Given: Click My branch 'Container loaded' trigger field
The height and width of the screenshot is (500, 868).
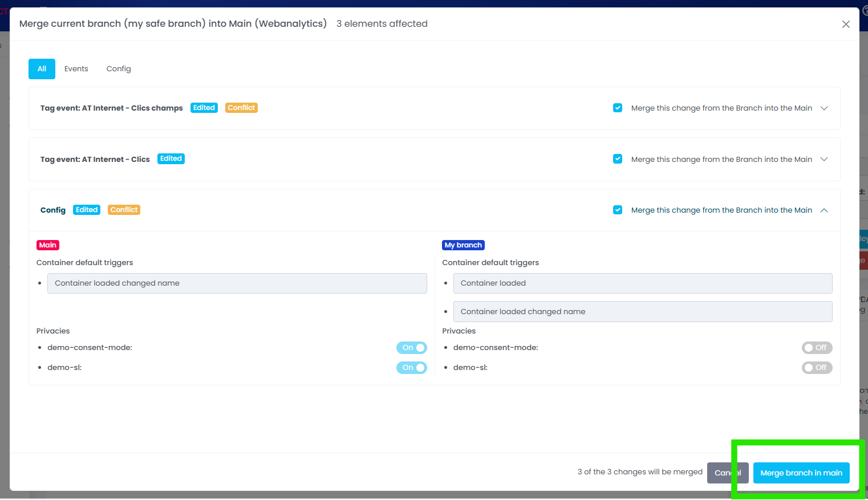Looking at the screenshot, I should [642, 283].
